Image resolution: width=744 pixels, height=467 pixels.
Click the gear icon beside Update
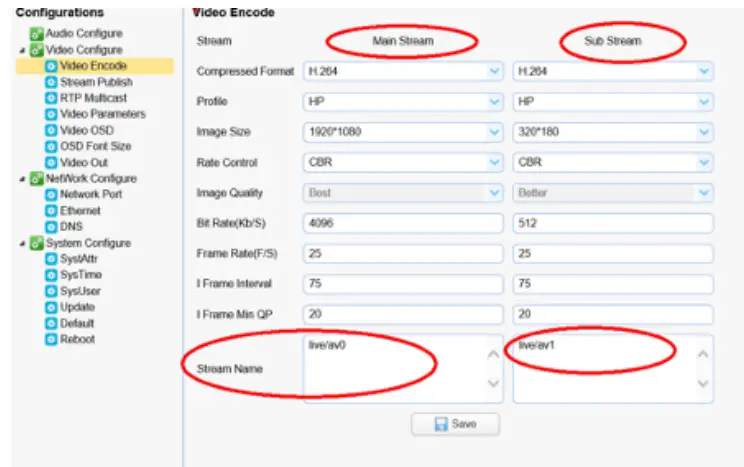[x=51, y=308]
